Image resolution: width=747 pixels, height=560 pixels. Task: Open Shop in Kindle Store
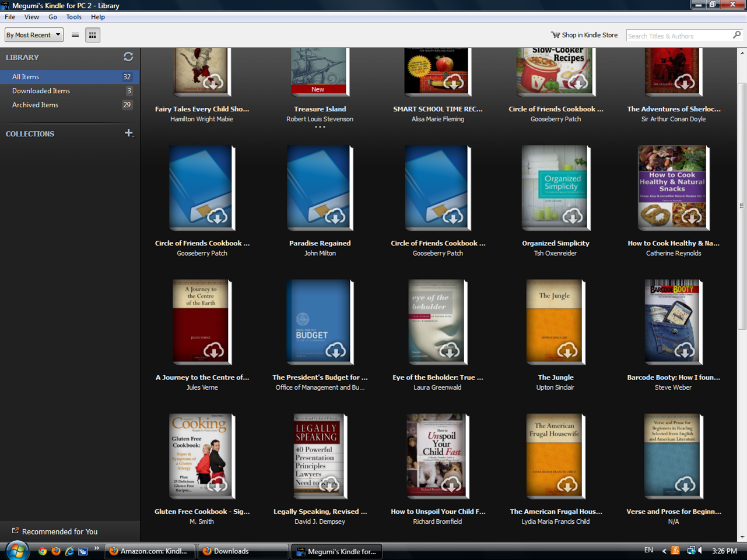(584, 35)
